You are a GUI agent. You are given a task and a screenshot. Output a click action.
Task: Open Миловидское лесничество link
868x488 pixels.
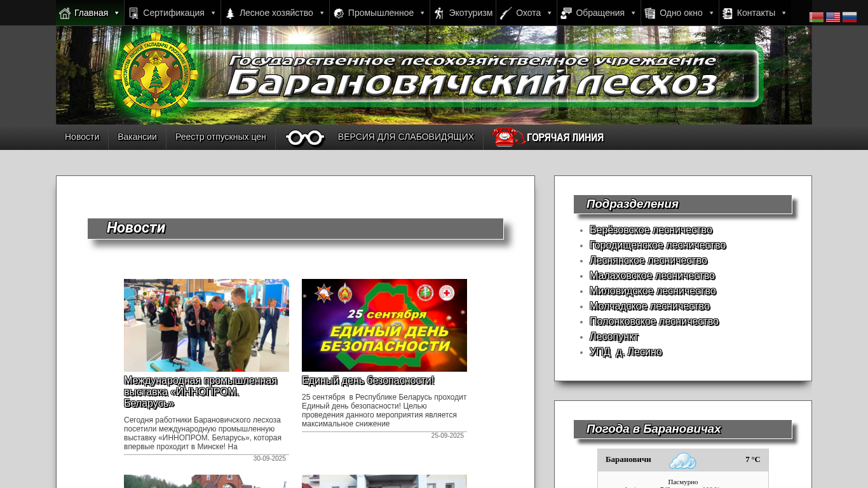click(x=653, y=291)
